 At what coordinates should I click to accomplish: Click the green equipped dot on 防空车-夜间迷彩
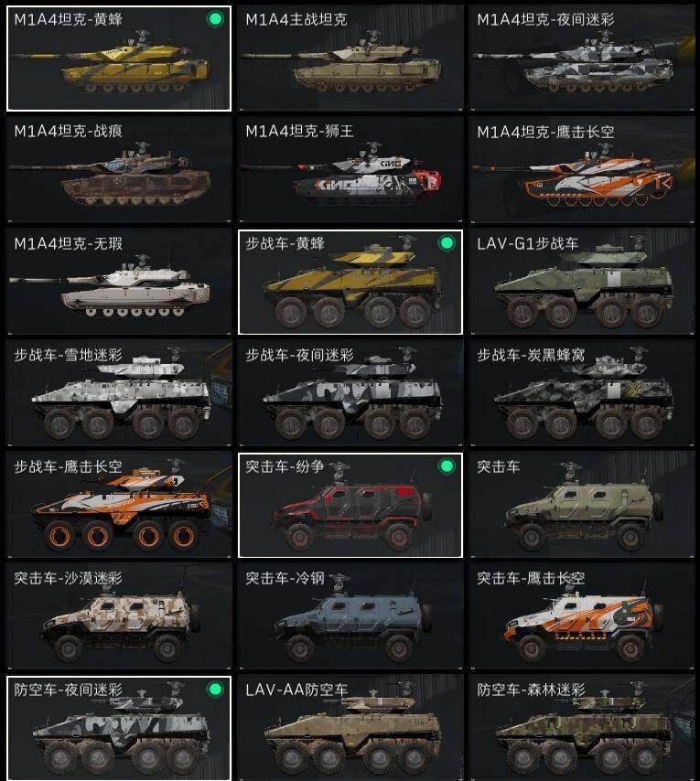click(215, 690)
